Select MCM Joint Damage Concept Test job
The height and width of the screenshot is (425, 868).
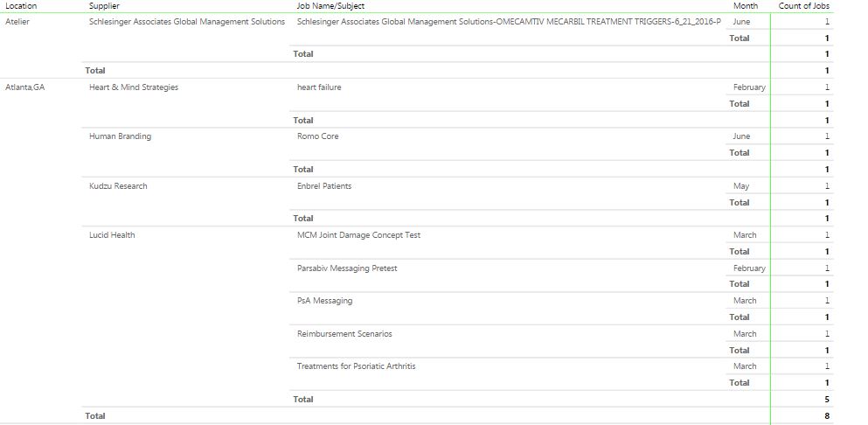coord(358,235)
